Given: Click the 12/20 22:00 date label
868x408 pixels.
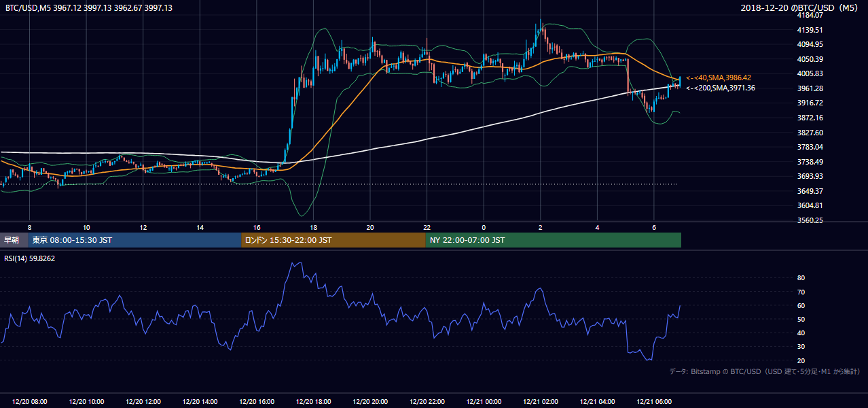Looking at the screenshot, I should pyautogui.click(x=427, y=402).
